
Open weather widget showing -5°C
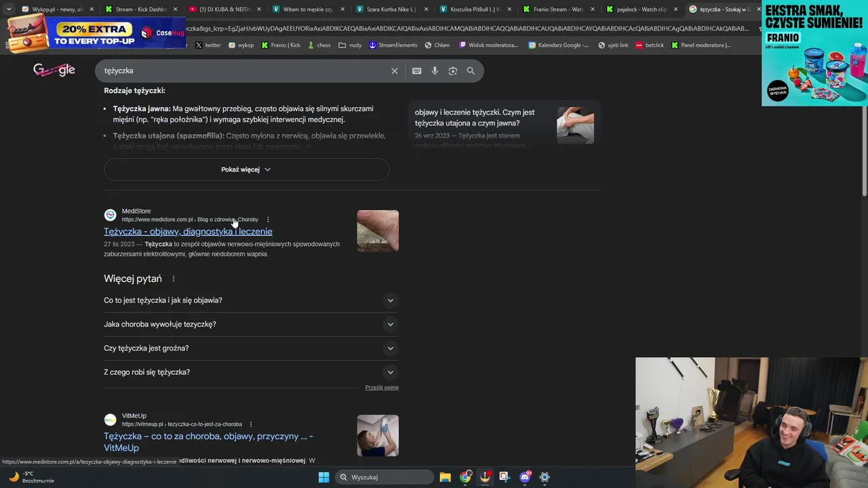pos(31,477)
